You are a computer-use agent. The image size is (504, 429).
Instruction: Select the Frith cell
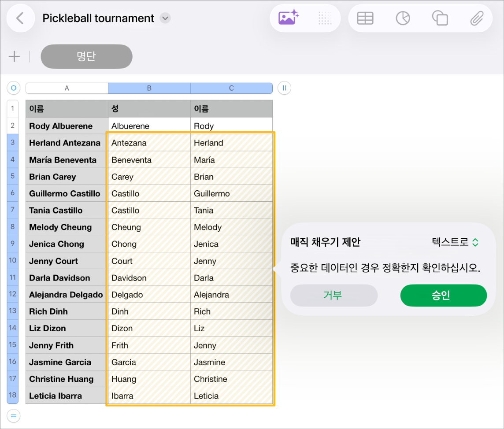pyautogui.click(x=149, y=345)
